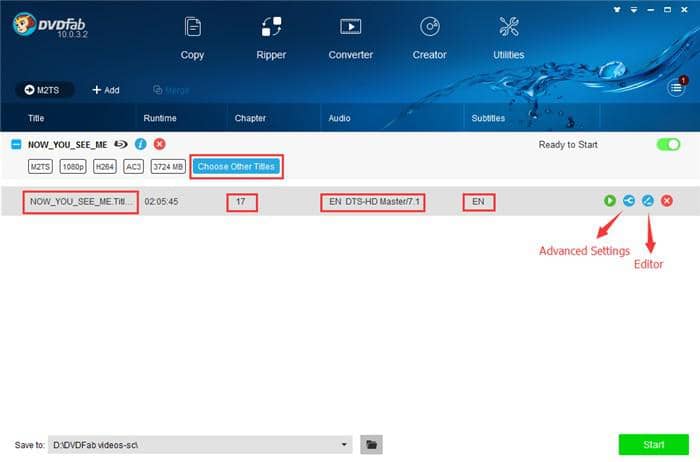The width and height of the screenshot is (700, 462).
Task: Open the Creator module
Action: (x=429, y=38)
